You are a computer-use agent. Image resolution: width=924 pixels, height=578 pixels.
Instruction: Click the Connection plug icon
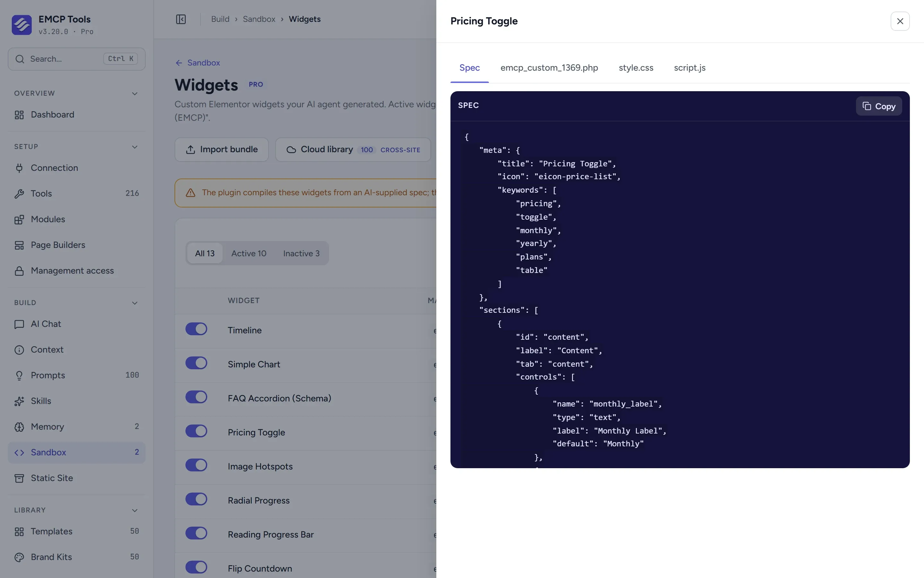click(19, 168)
